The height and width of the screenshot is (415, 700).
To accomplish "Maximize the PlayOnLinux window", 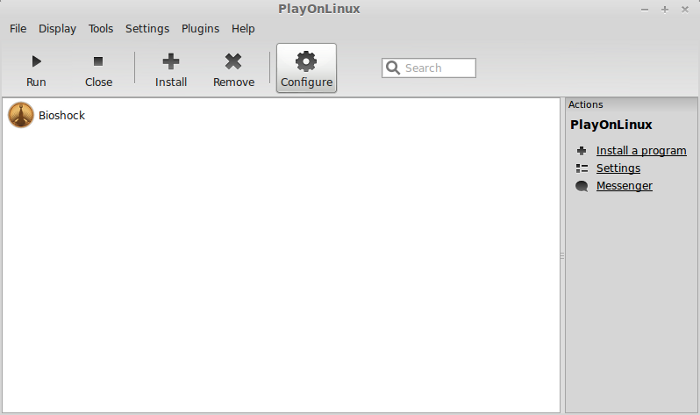I will point(665,9).
